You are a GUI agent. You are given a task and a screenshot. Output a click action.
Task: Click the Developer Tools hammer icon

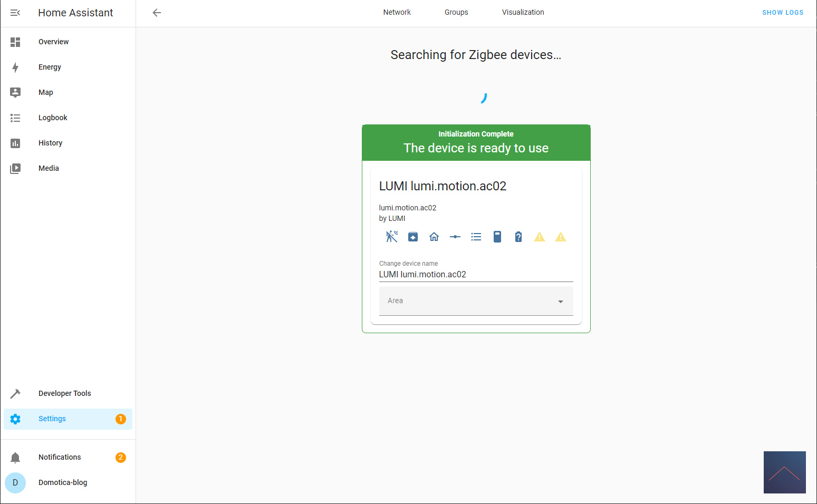pos(15,393)
